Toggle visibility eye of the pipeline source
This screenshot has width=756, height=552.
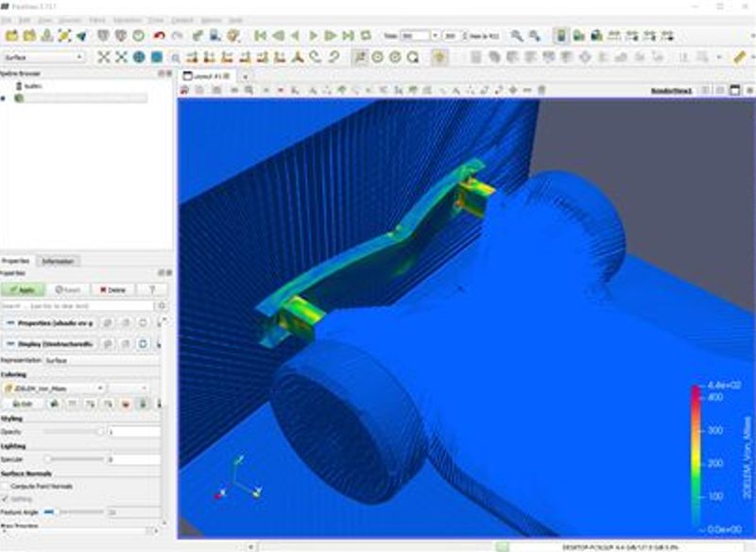4,98
